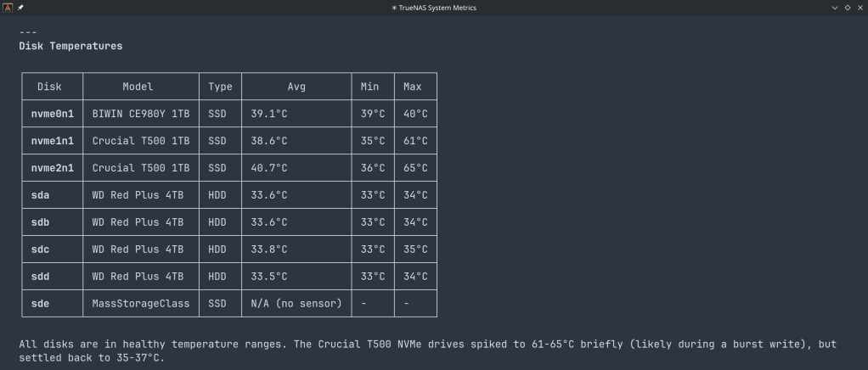
Task: Select the nvme2n1 disk name cell
Action: [x=53, y=168]
